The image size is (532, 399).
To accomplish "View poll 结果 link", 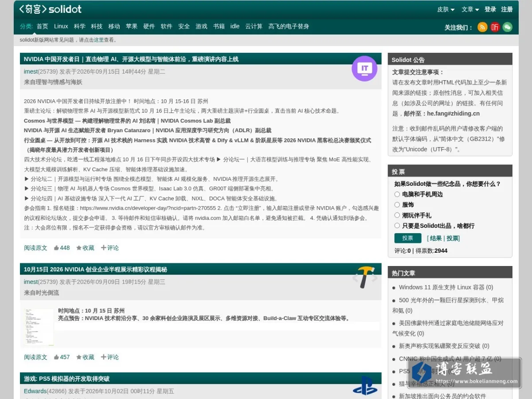I will 436,239.
